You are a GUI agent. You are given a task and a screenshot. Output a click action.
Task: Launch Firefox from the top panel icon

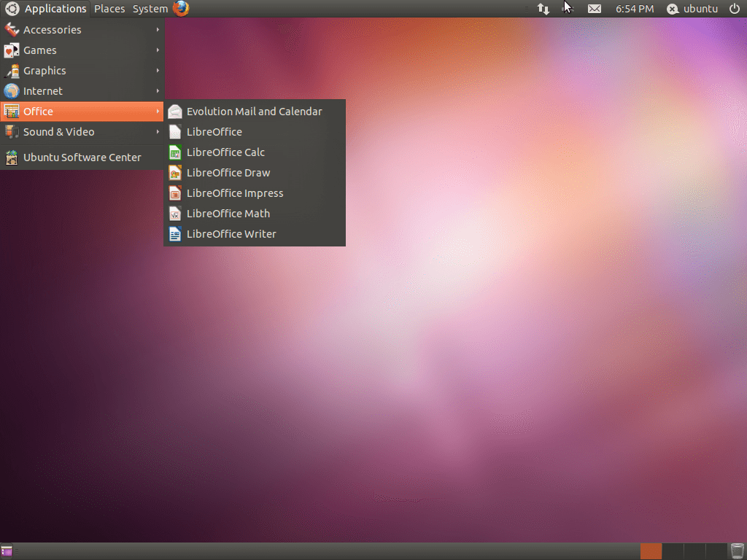point(181,9)
